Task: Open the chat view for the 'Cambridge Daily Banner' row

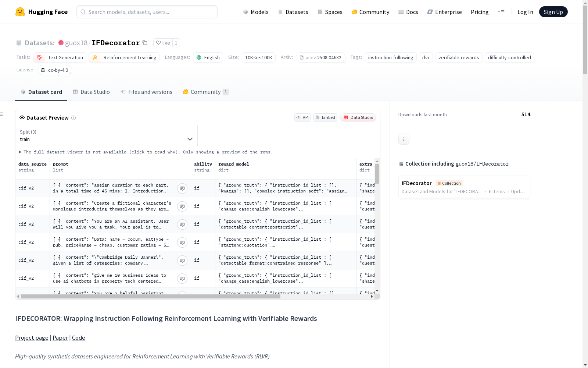Action: [x=182, y=261]
